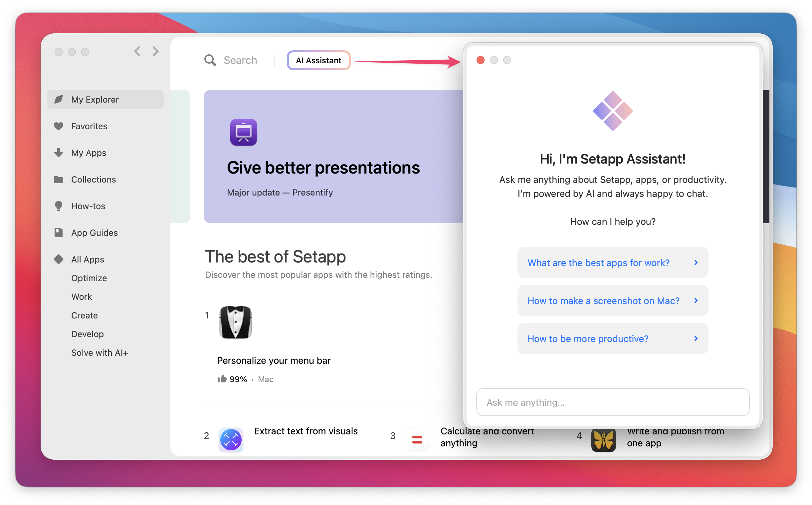The image size is (812, 505).
Task: Click chevron beside best apps for work
Action: tap(696, 263)
